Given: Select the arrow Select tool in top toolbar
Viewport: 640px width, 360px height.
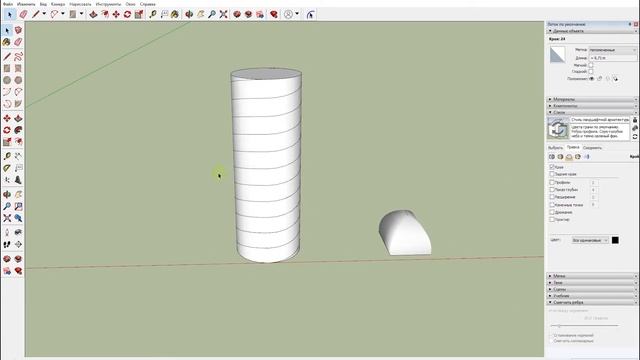Looking at the screenshot, I should (x=10, y=15).
